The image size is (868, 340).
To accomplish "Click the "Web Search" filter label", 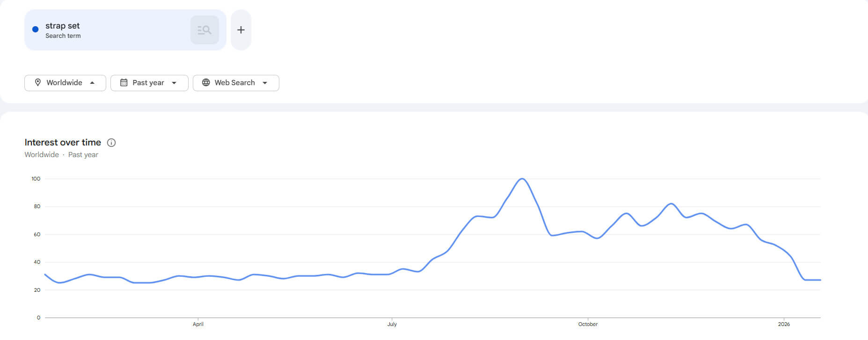I will (234, 83).
